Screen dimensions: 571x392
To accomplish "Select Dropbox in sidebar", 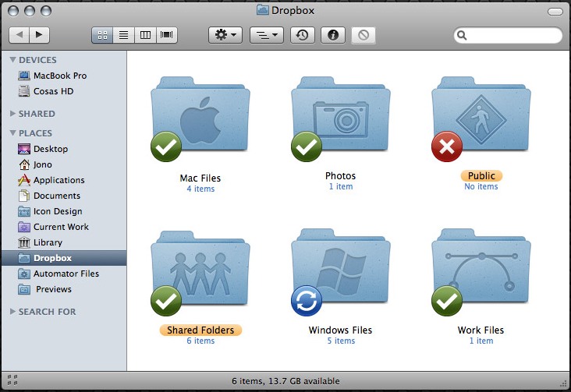I will 64,258.
